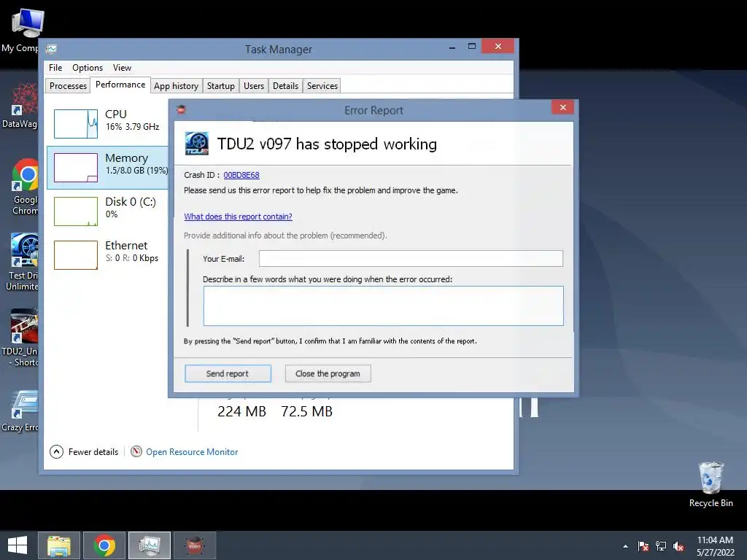
Task: Switch to the Services tab
Action: (322, 86)
